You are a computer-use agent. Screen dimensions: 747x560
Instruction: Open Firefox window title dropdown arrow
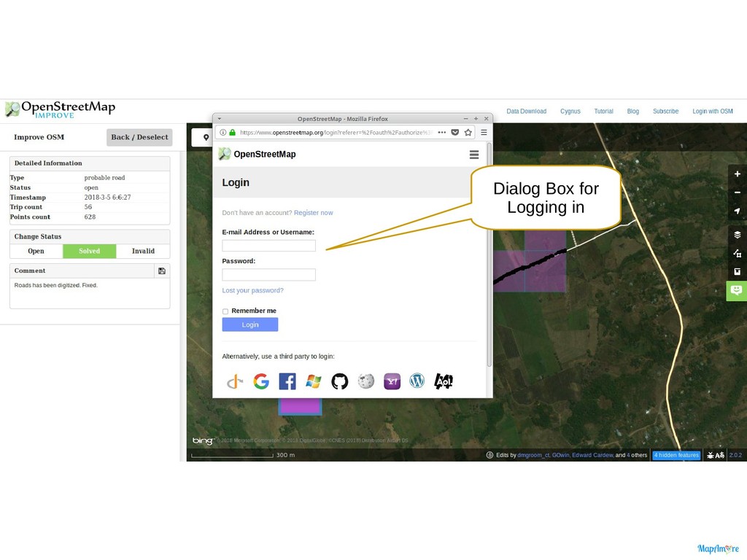[219, 119]
